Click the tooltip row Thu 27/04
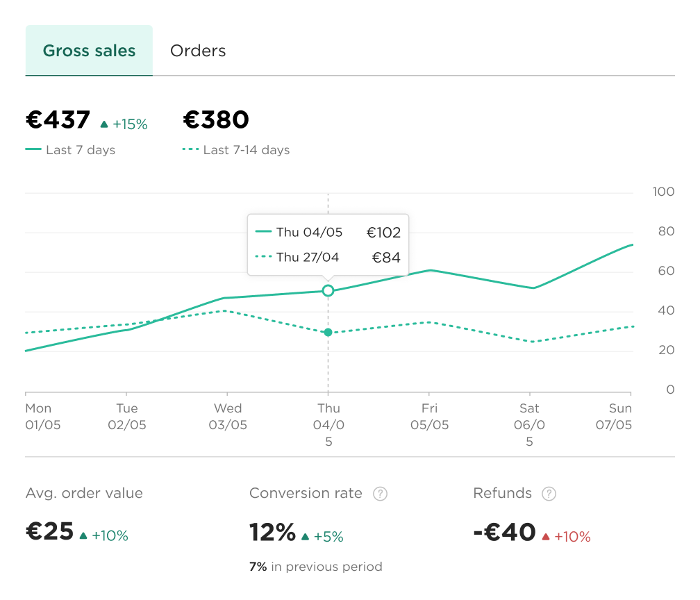Screen dimensions: 700x600 point(328,257)
